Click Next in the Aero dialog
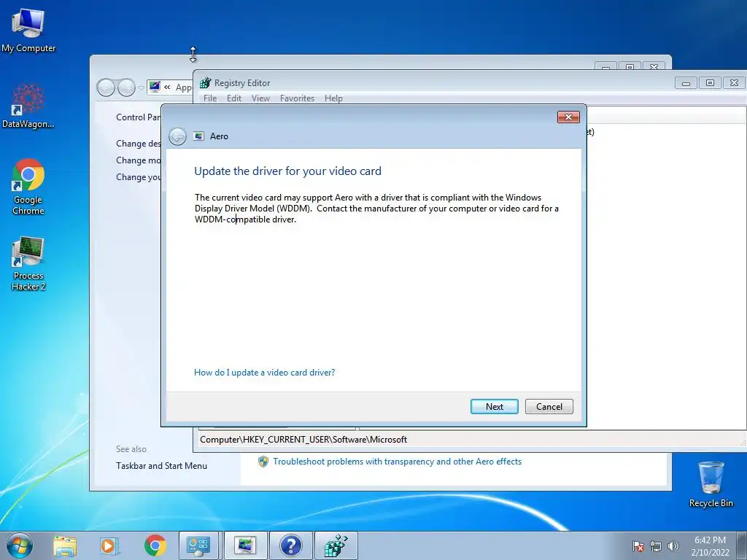Screen dimensions: 747x560 (x=494, y=407)
